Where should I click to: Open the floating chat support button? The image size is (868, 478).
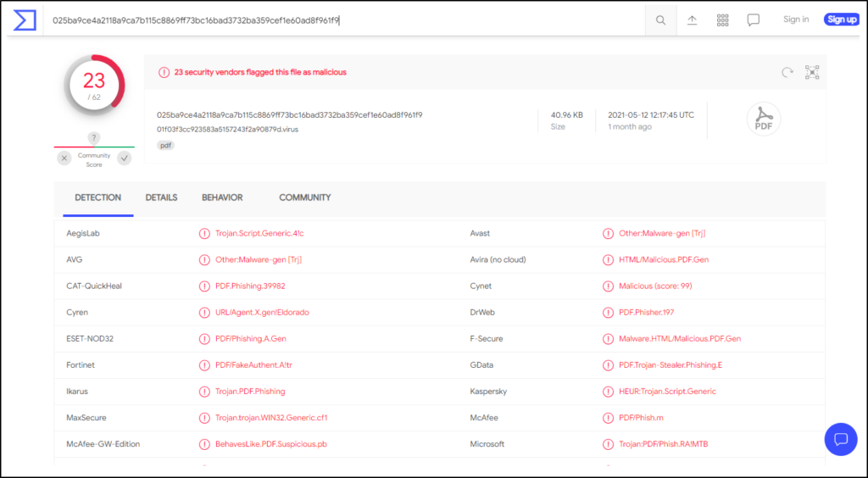841,439
